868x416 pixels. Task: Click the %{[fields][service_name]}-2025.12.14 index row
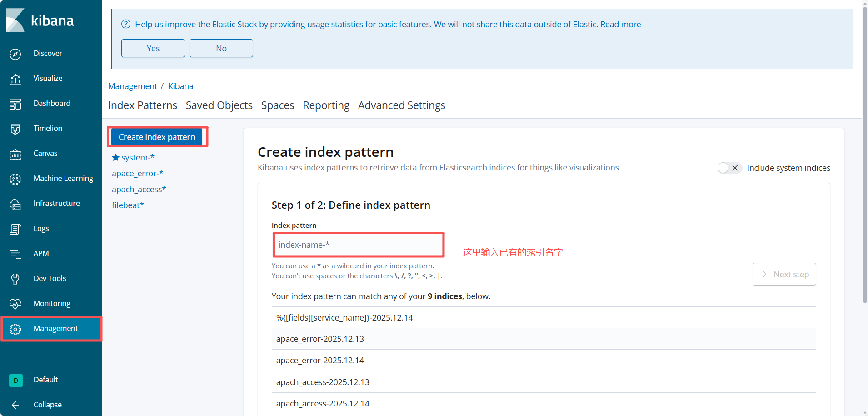point(544,317)
